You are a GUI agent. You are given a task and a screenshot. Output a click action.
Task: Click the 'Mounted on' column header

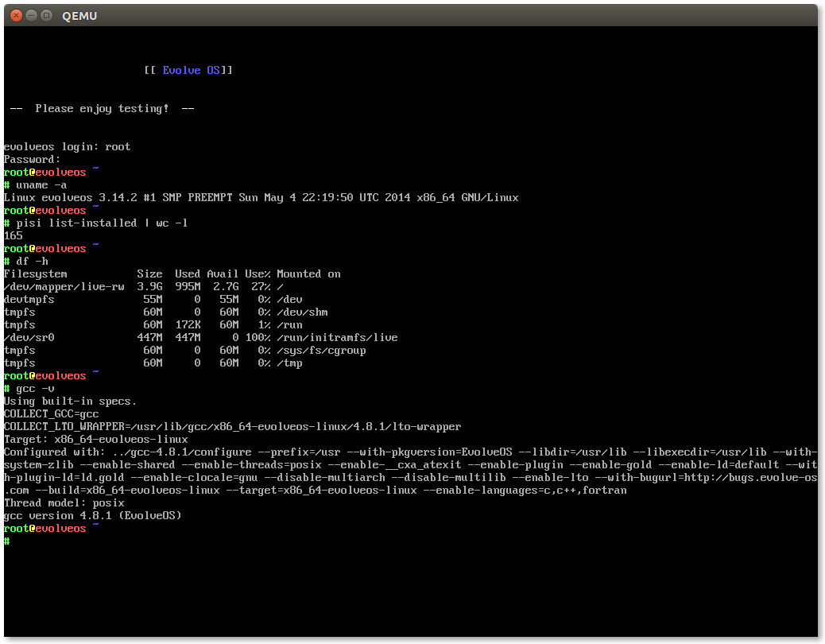click(309, 274)
